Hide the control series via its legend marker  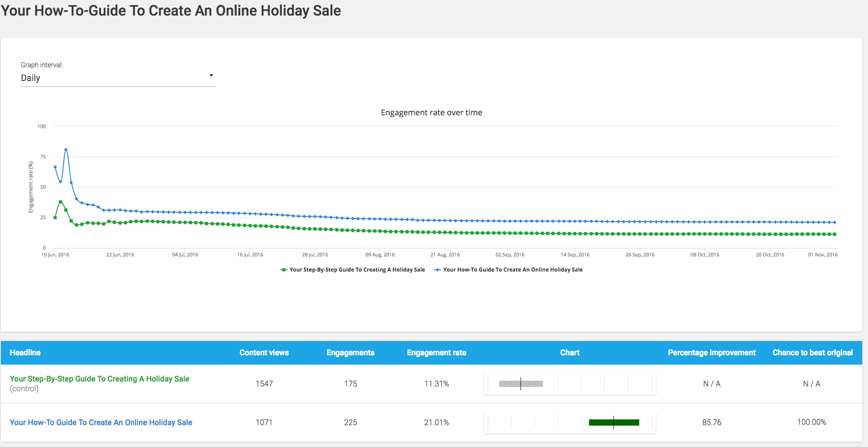coord(283,269)
